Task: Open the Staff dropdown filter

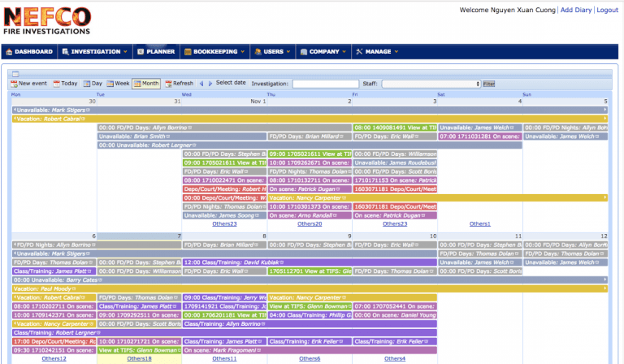Action: [431, 84]
